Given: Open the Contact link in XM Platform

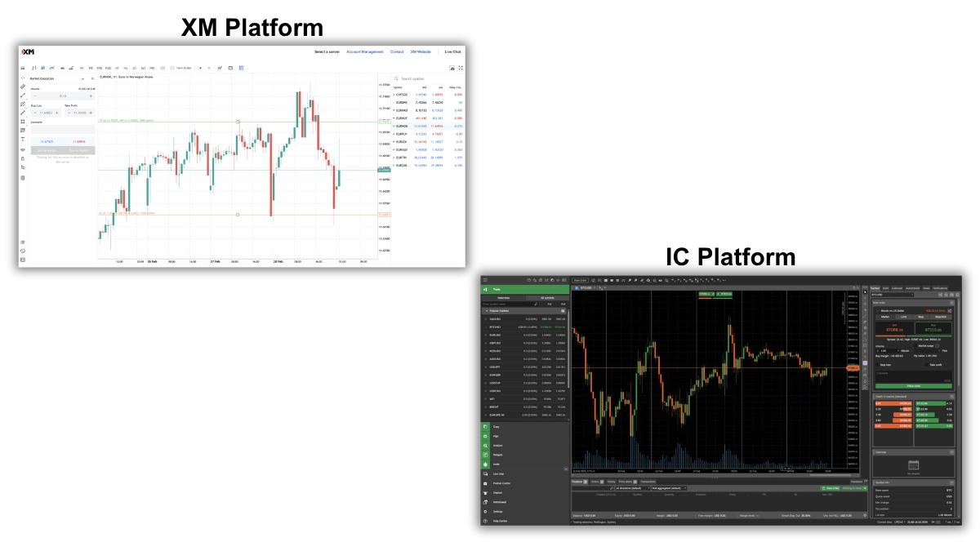Looking at the screenshot, I should click(397, 51).
